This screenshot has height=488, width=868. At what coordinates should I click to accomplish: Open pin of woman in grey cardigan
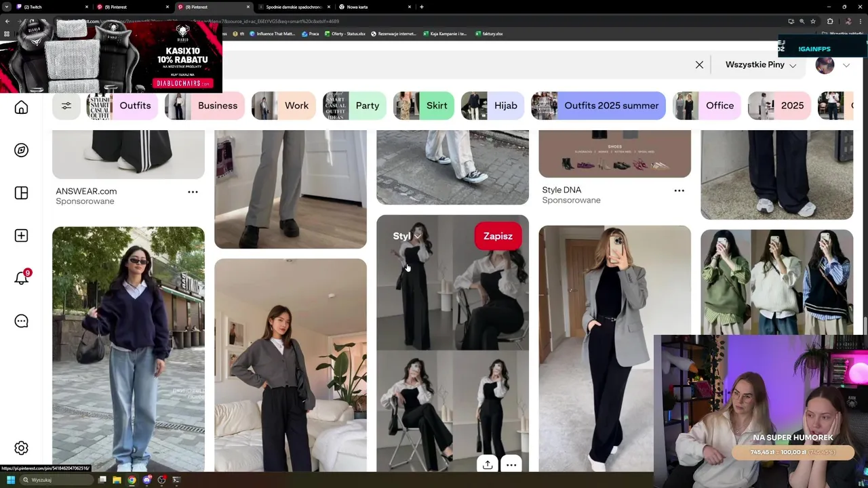pyautogui.click(x=290, y=365)
